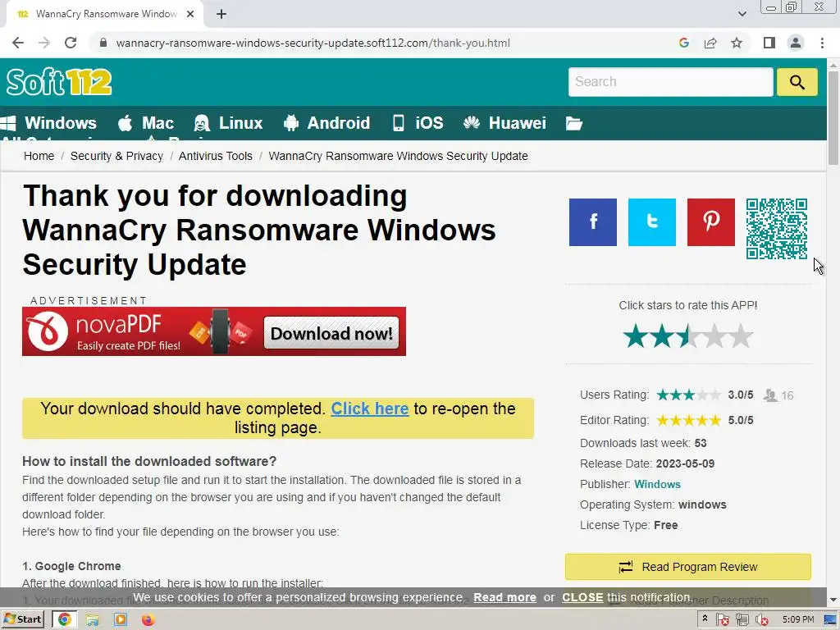
Task: Click scrollbar down arrow
Action: pos(833,600)
